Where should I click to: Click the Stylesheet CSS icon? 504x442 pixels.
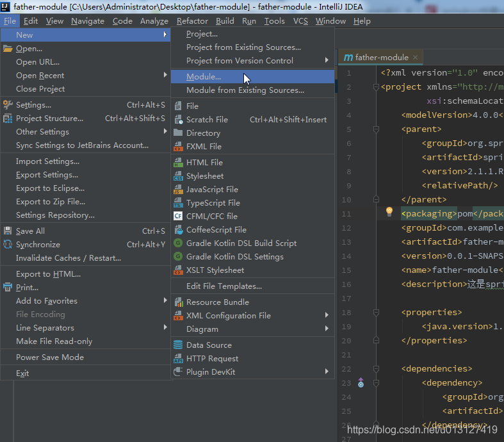(179, 176)
